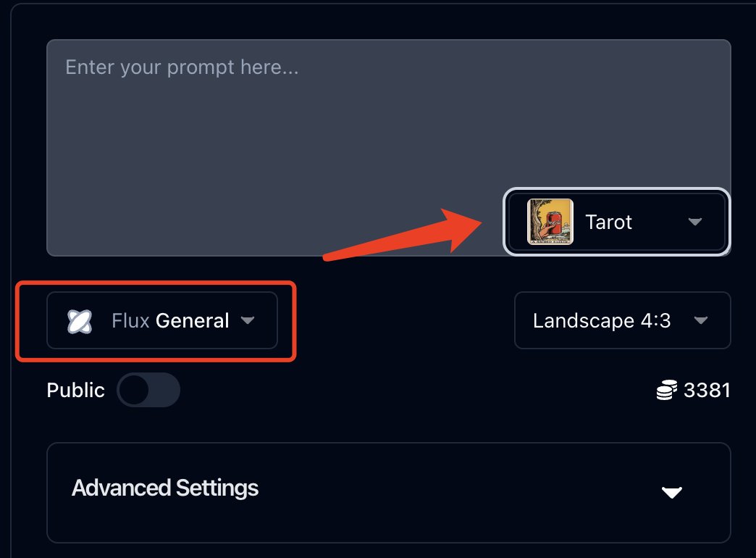Image resolution: width=756 pixels, height=558 pixels.
Task: Toggle Public sharing off-state switch
Action: (x=148, y=390)
